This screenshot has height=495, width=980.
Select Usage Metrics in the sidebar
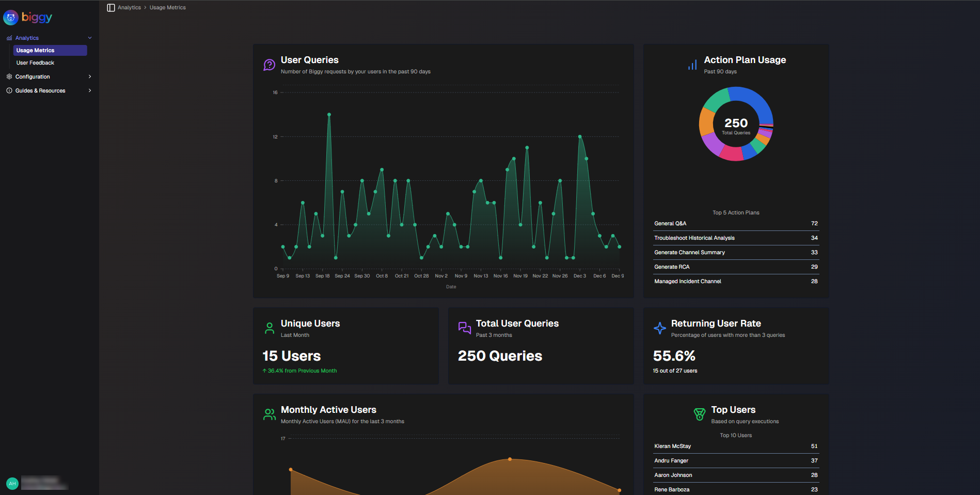coord(50,50)
